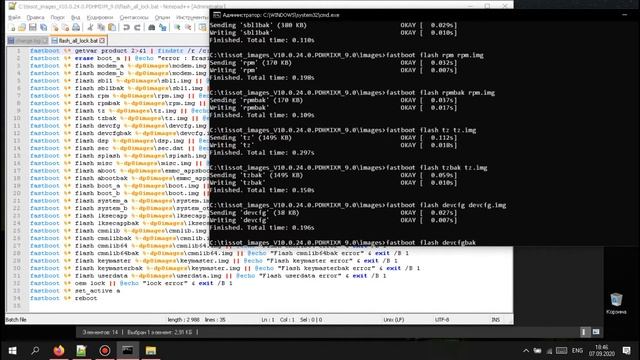Switch to the inactive first document tab
This screenshot has height=360, width=640.
pyautogui.click(x=27, y=40)
